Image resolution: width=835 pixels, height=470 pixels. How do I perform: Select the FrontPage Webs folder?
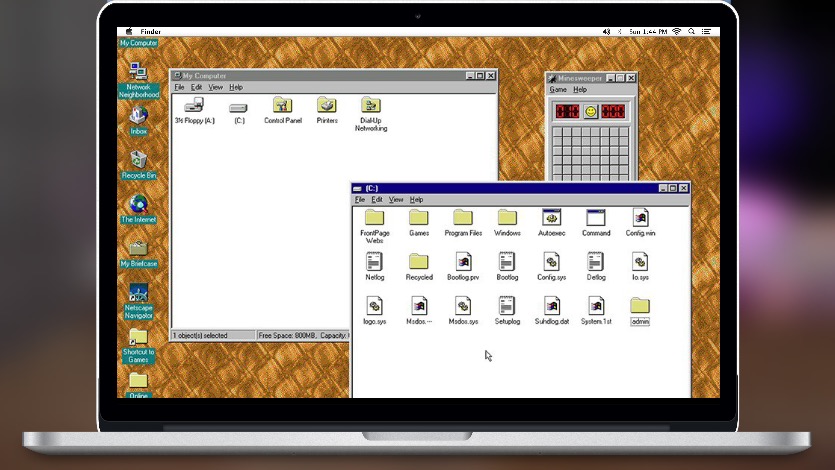click(374, 226)
